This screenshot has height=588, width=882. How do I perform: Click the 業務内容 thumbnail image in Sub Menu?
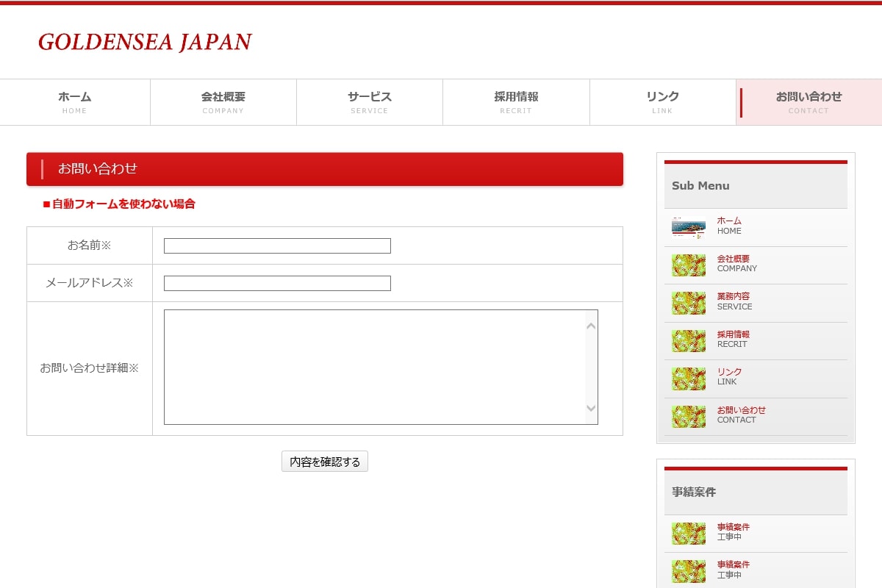tap(688, 303)
